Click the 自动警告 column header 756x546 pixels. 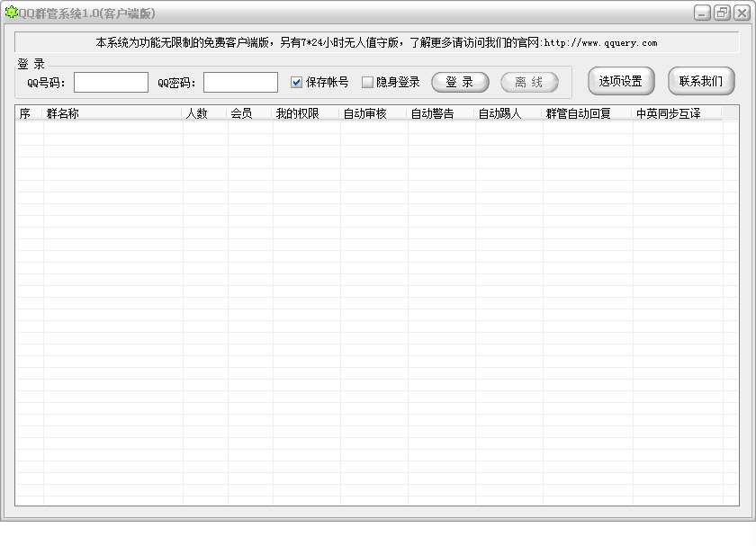click(x=442, y=113)
